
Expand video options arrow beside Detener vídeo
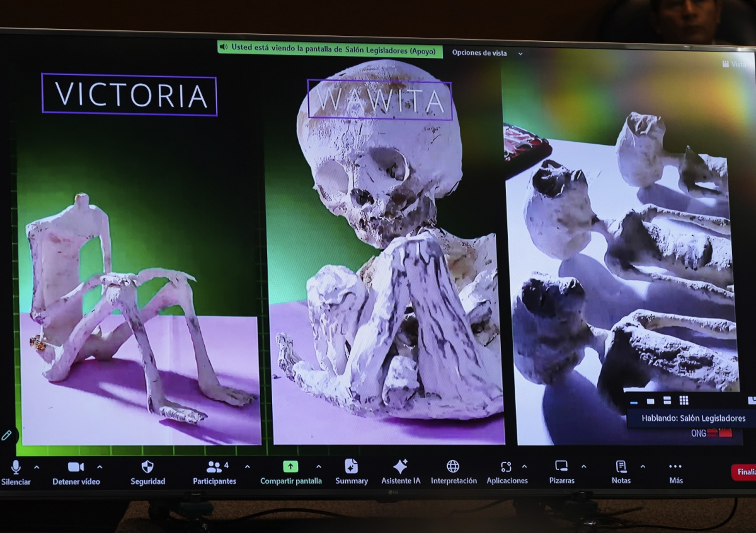pyautogui.click(x=100, y=467)
